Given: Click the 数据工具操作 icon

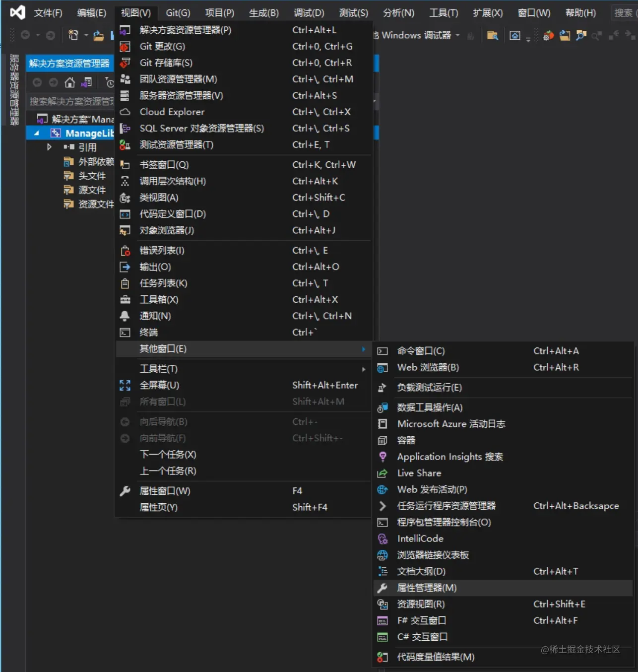Looking at the screenshot, I should coord(383,408).
